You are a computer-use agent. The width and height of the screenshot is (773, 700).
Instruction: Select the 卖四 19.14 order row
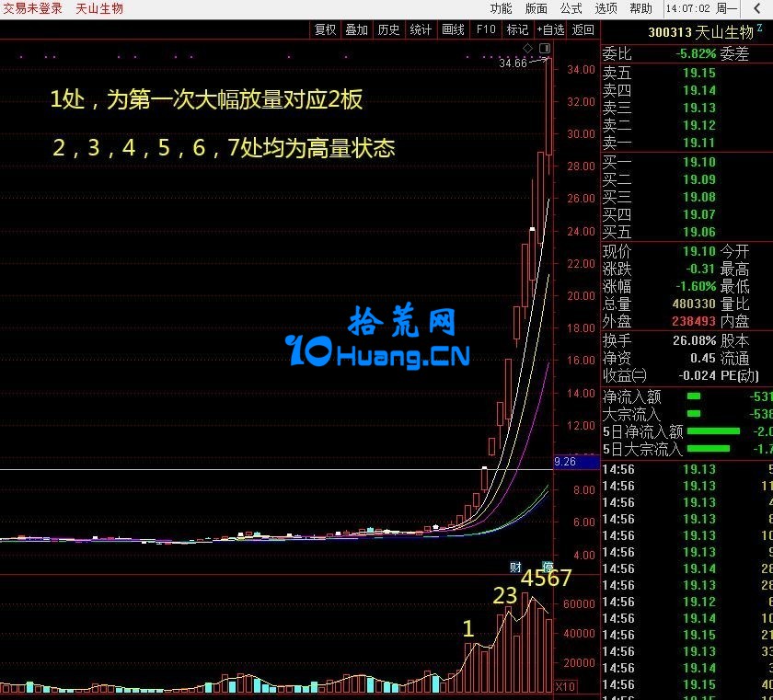(686, 90)
